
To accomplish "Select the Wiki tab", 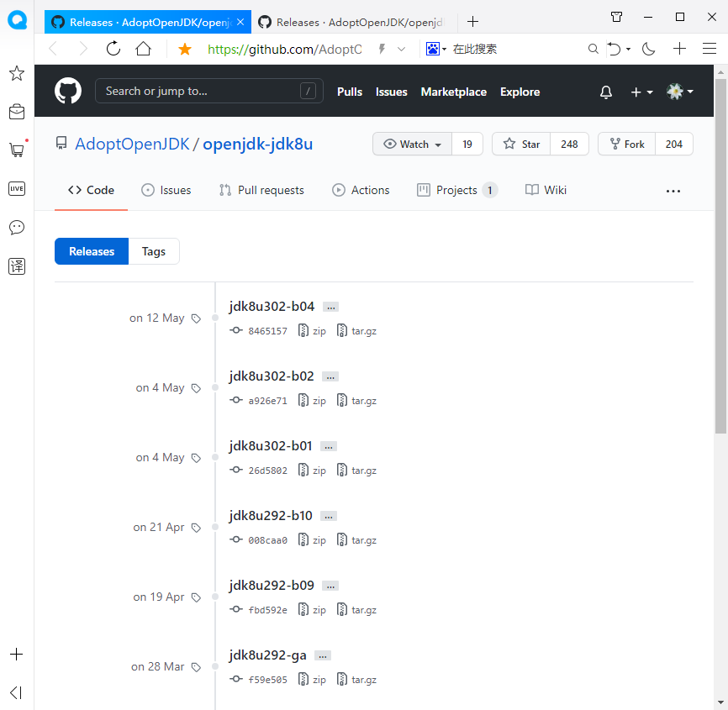I will tap(546, 190).
